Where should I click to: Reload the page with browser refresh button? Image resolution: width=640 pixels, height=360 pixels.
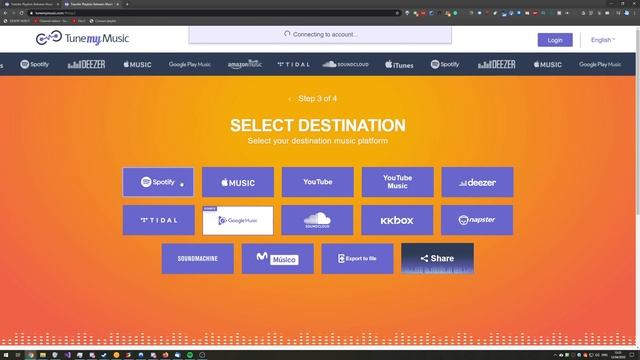click(x=22, y=13)
